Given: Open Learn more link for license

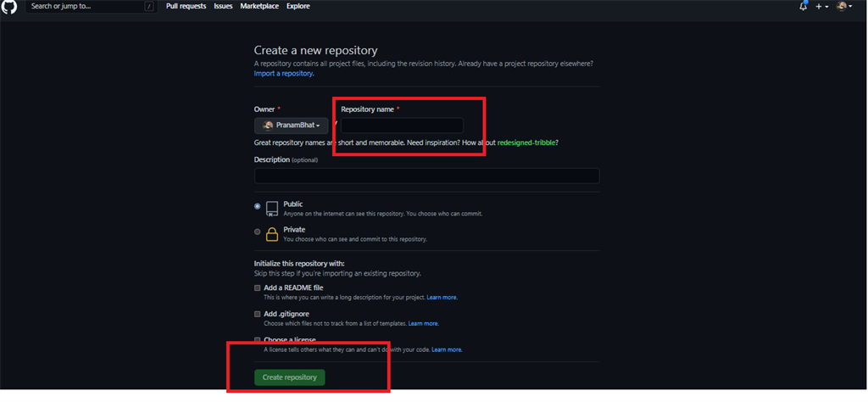Looking at the screenshot, I should (x=447, y=350).
